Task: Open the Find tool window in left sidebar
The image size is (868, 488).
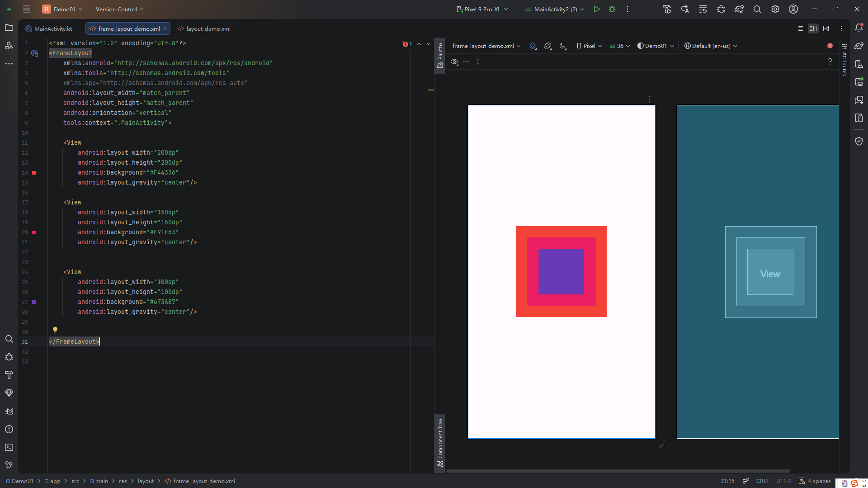Action: click(9, 339)
